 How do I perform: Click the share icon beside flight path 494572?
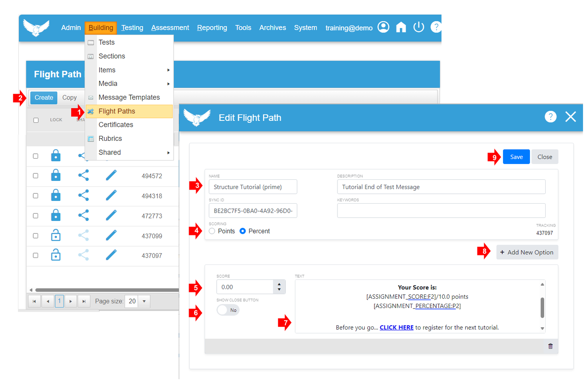click(83, 175)
